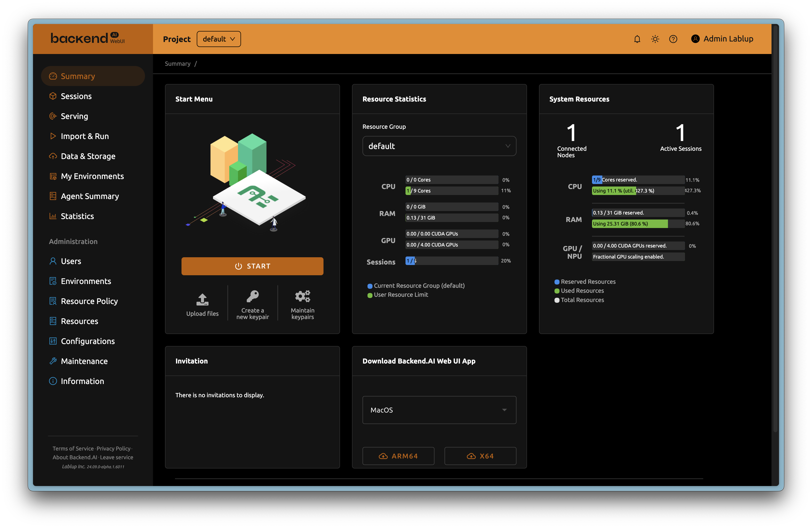Viewport: 812px width, 528px height.
Task: Click the Sessions 1/5 usage bar
Action: point(452,261)
